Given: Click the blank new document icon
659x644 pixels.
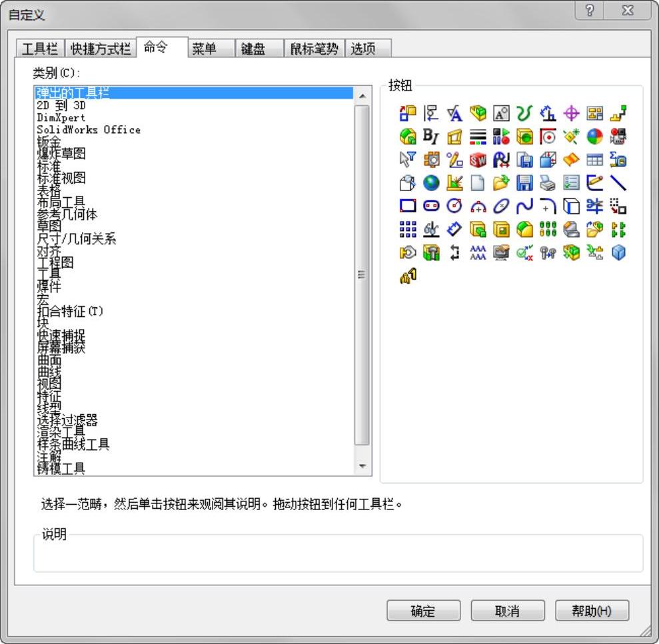Looking at the screenshot, I should [x=478, y=183].
